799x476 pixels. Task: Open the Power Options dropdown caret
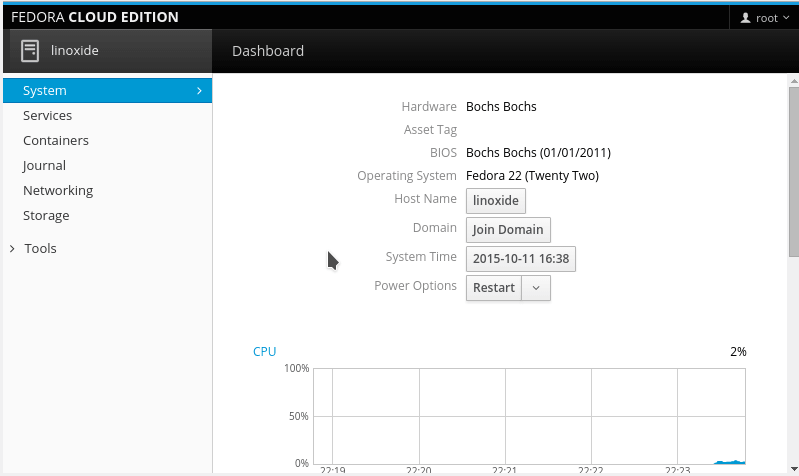coord(536,288)
